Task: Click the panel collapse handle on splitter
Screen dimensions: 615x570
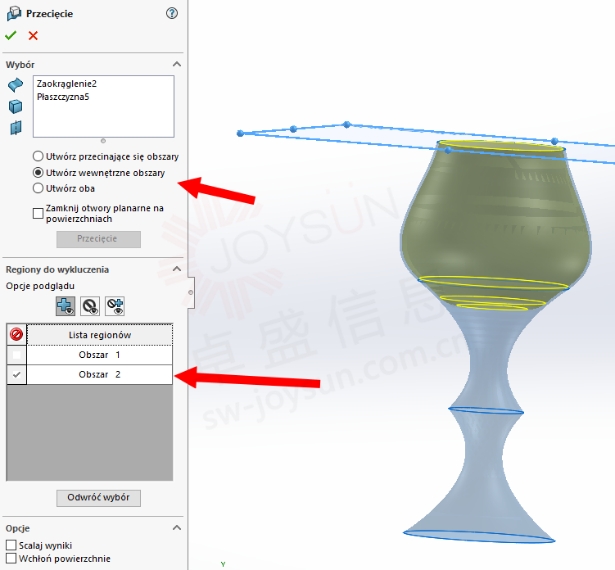Action: [191, 293]
